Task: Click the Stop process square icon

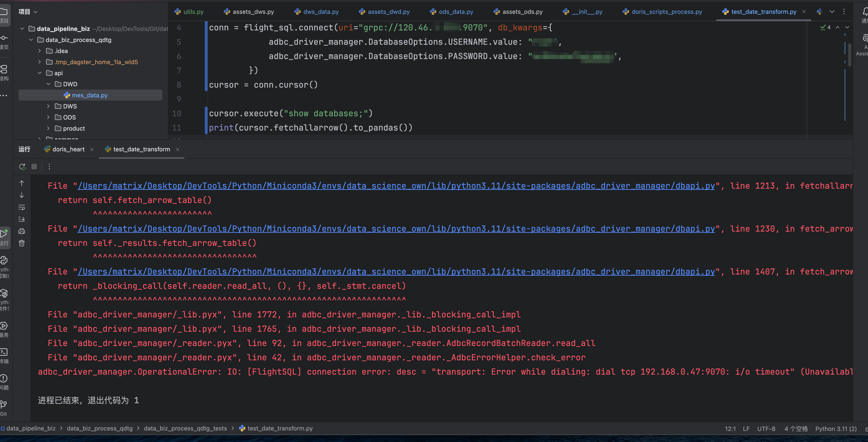Action: click(34, 167)
